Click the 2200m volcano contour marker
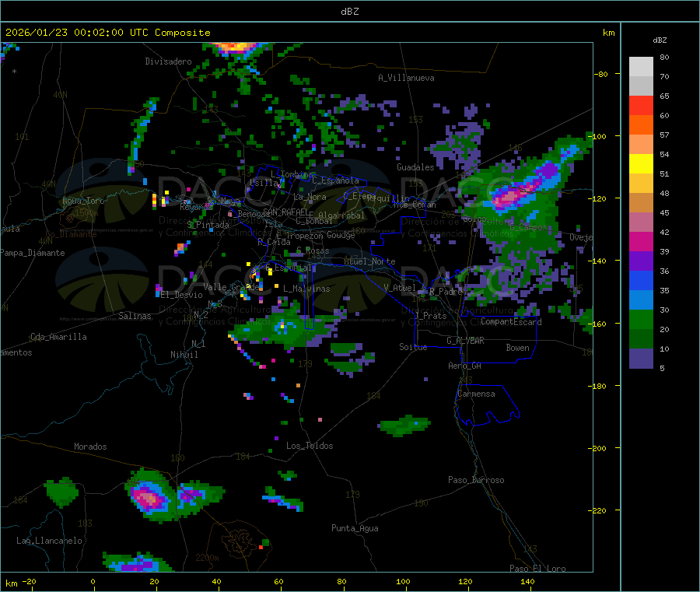The height and width of the screenshot is (592, 700). [x=207, y=558]
